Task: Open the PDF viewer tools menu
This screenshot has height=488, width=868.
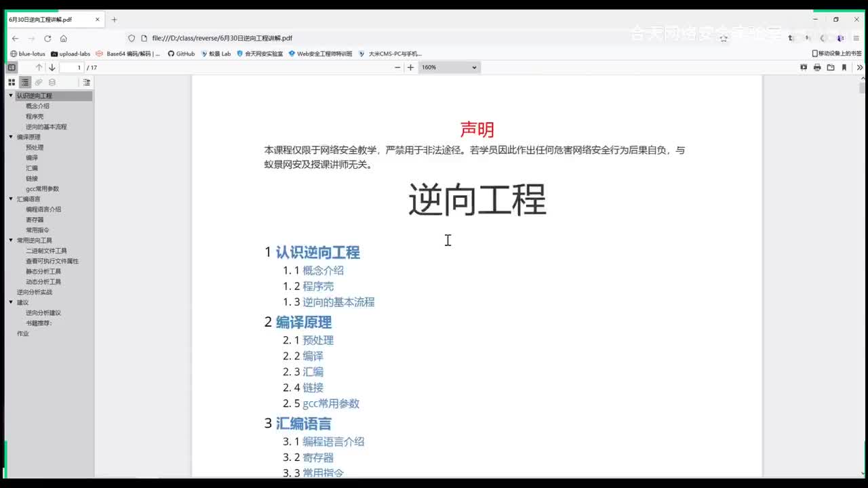Action: (860, 67)
